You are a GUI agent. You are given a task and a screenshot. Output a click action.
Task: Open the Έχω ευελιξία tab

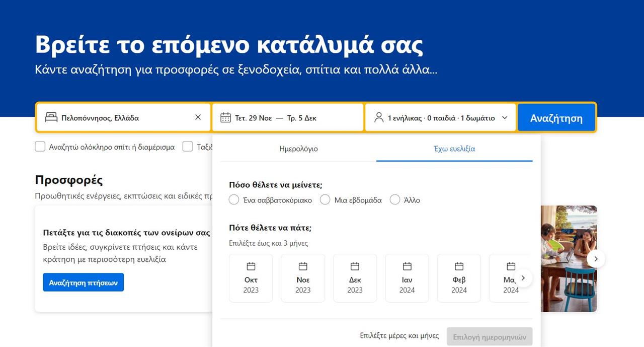tap(454, 149)
